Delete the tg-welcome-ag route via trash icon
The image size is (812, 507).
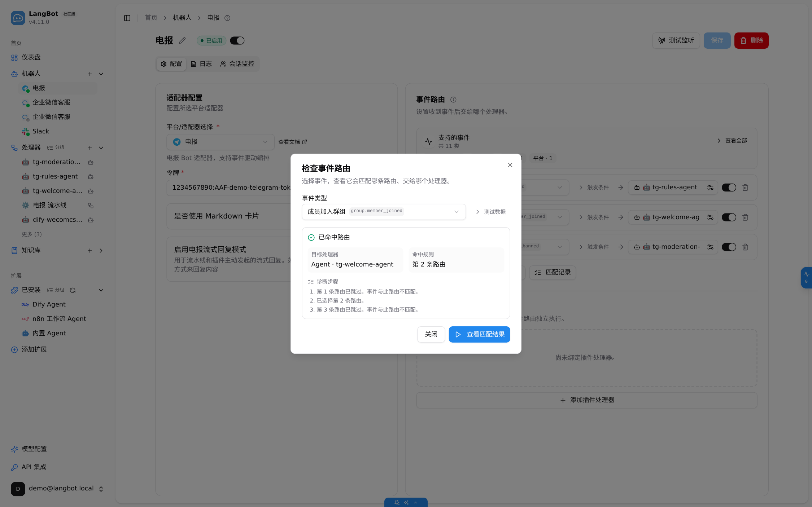(745, 217)
